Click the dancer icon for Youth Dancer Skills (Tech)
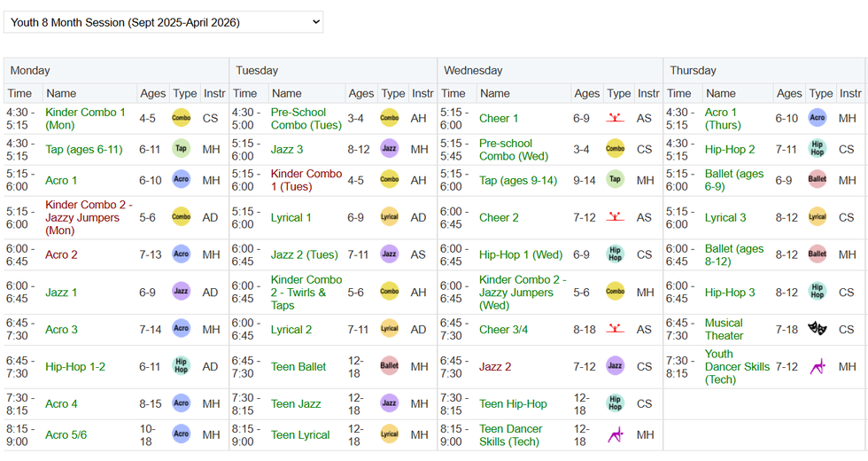Viewport: 868px width, 461px height. pos(817,366)
